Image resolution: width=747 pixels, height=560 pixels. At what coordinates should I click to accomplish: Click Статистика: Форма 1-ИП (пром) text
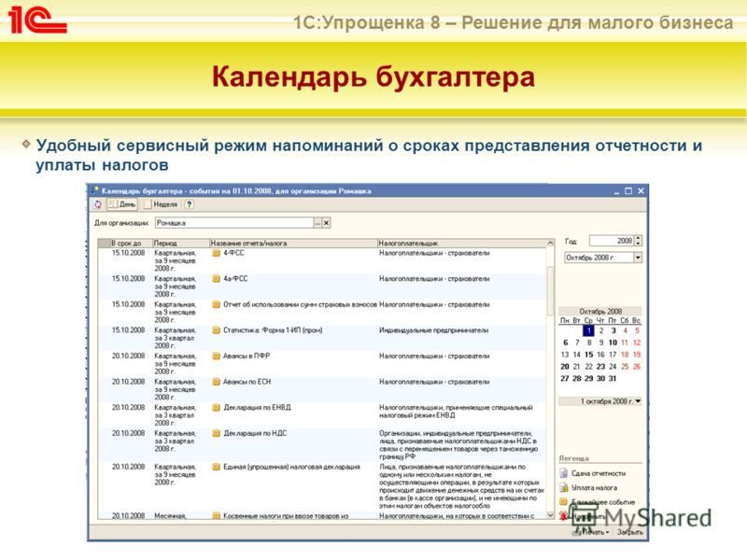click(x=273, y=330)
